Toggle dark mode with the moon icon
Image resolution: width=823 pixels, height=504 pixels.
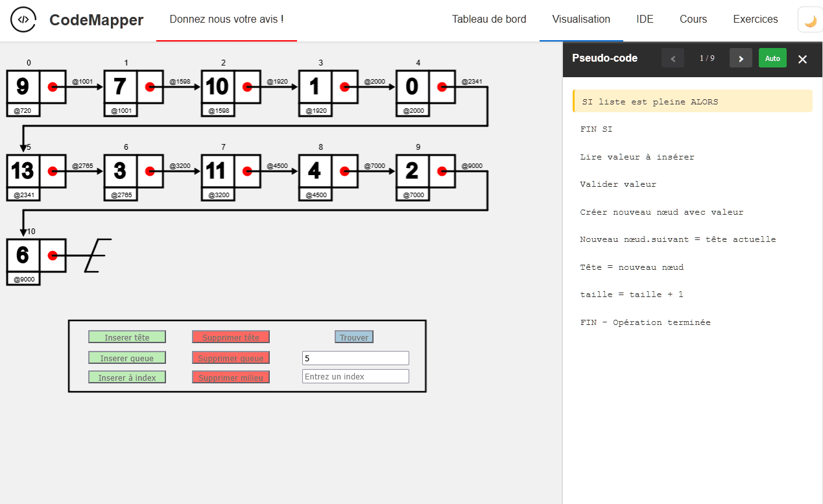pyautogui.click(x=810, y=20)
